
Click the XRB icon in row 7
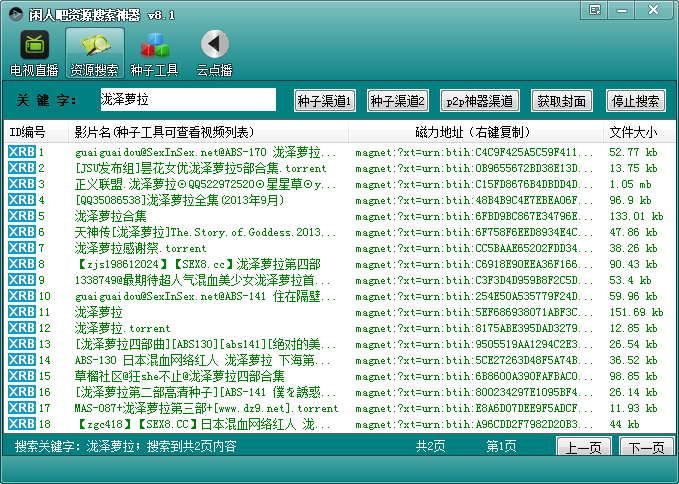pos(22,248)
